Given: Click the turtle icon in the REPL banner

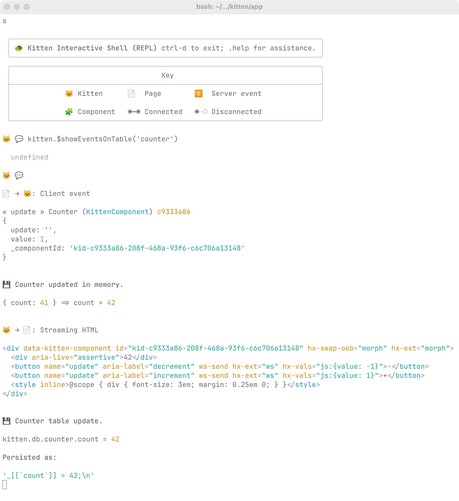Looking at the screenshot, I should [x=19, y=48].
